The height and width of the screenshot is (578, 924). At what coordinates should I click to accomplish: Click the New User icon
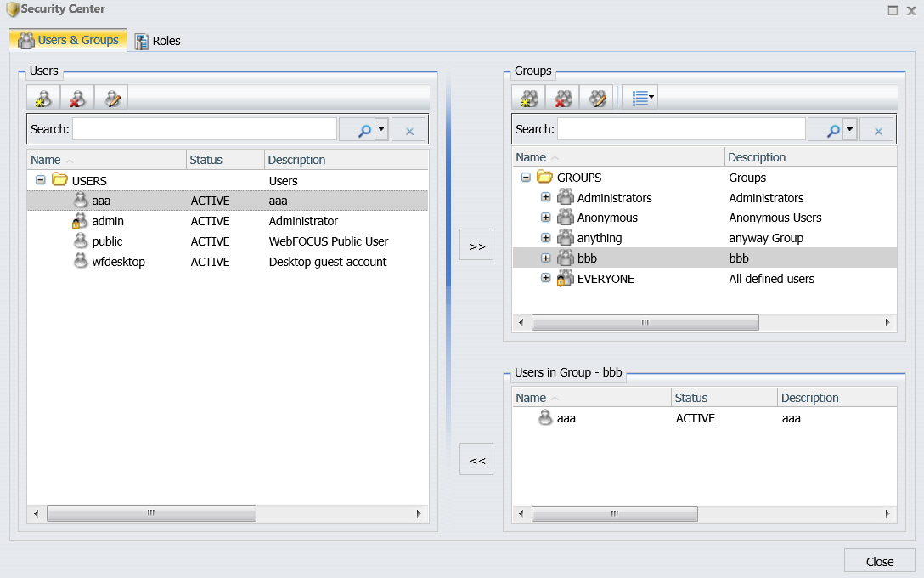point(43,98)
